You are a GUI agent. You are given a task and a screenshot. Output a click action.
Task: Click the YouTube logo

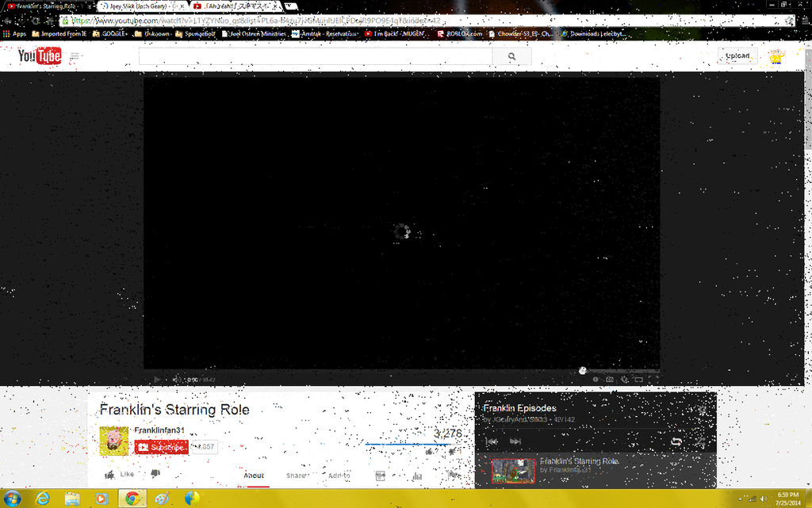point(40,55)
